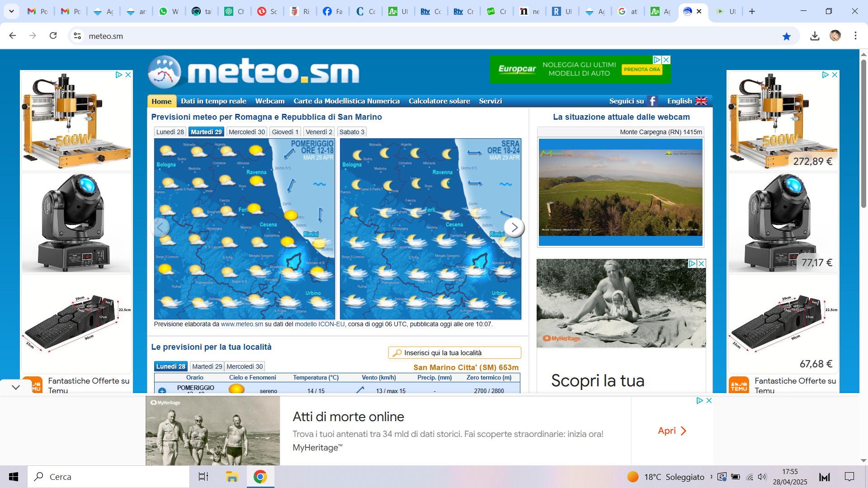Collapse the bottom ad with chevron
The image size is (868, 488).
click(16, 387)
